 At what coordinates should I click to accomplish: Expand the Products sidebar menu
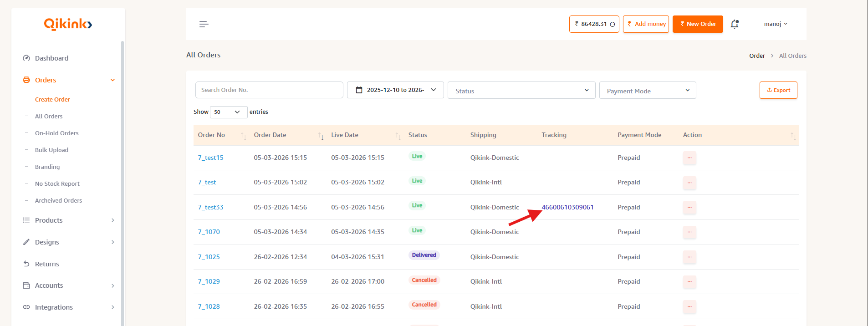tap(68, 220)
